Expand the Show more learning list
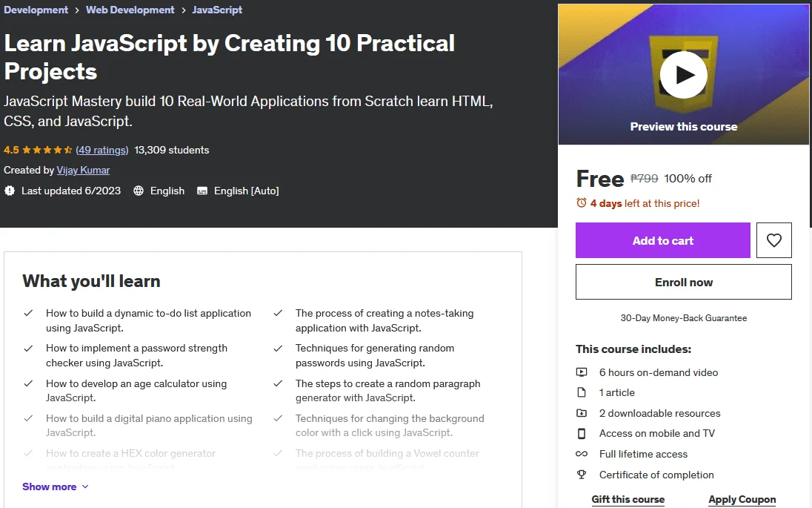The image size is (812, 508). 56,486
